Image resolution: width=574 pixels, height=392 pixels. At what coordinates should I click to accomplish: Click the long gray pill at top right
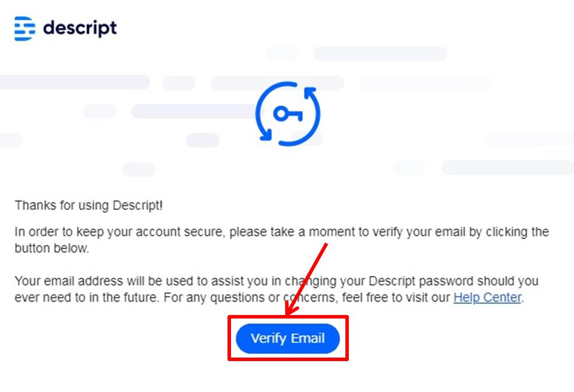click(380, 54)
